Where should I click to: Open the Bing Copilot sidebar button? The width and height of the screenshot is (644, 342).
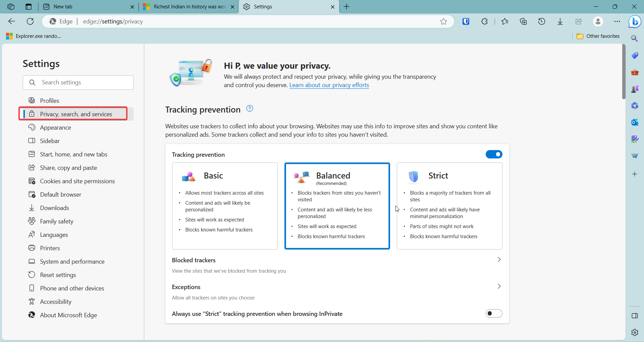tap(635, 22)
